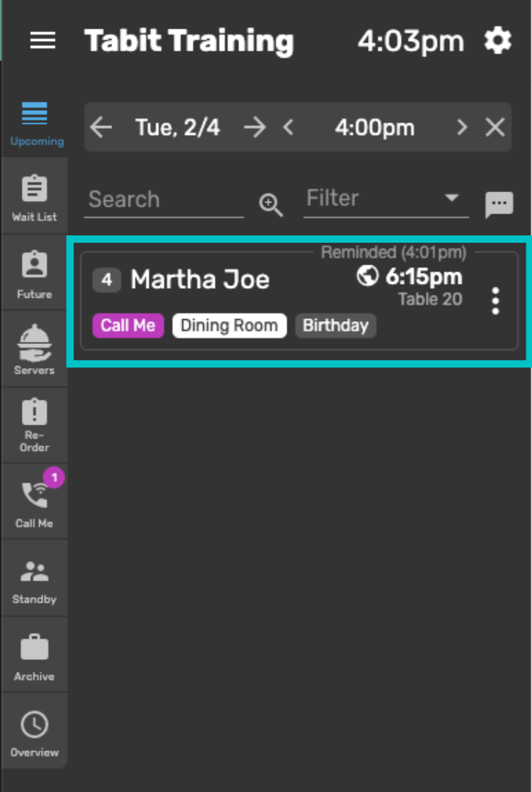Open the Martha Joe reservation
532x792 pixels.
coord(299,301)
